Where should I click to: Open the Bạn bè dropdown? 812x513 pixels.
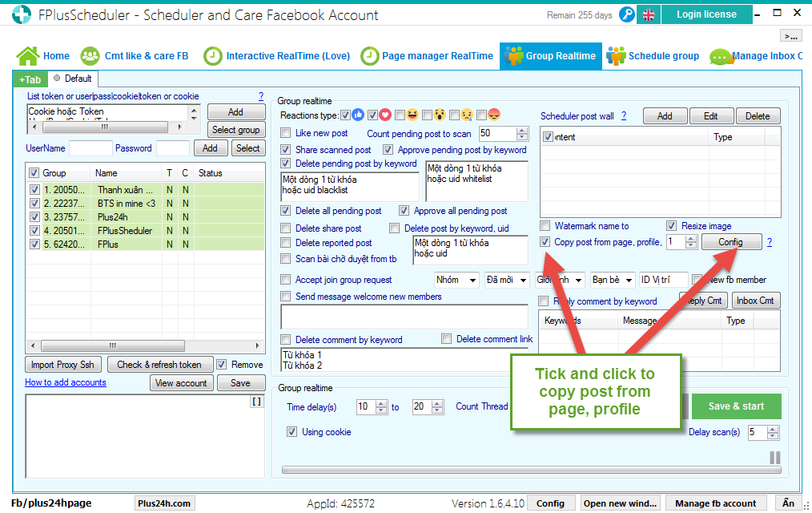tap(613, 280)
